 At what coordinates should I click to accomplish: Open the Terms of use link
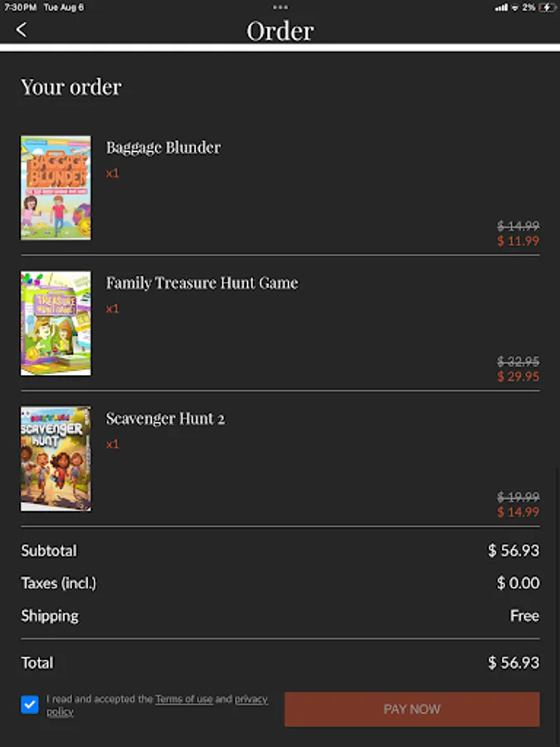(x=183, y=699)
